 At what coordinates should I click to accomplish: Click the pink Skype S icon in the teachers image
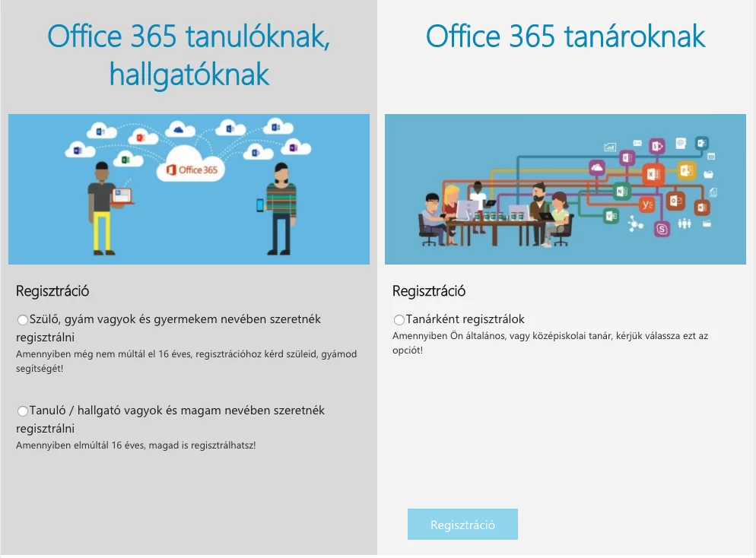pyautogui.click(x=662, y=230)
